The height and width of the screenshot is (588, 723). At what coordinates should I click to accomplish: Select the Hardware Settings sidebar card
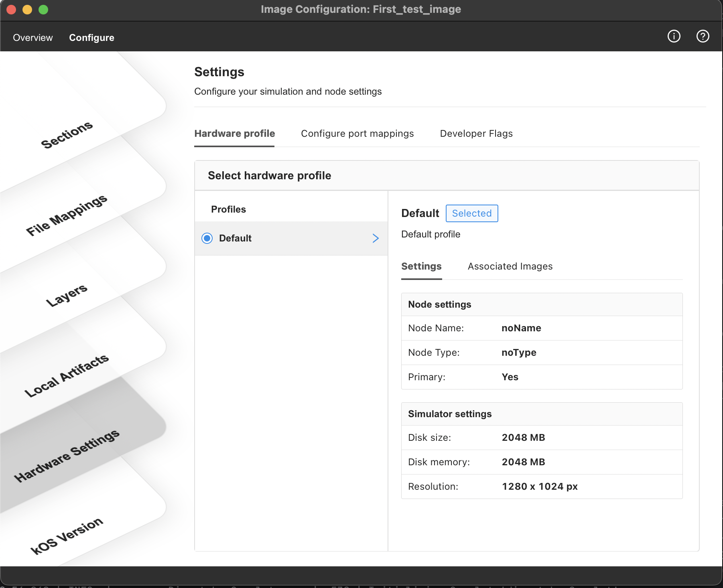coord(67,456)
